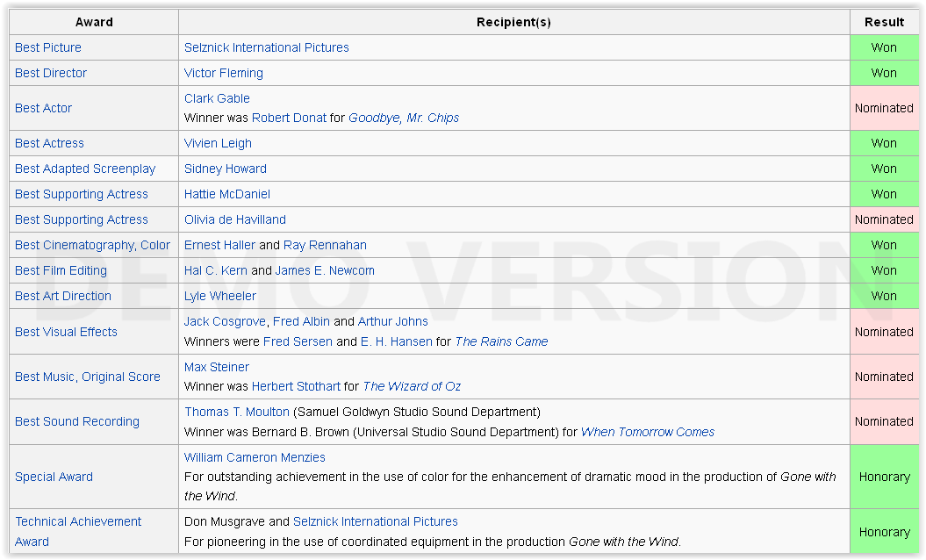This screenshot has height=560, width=926.
Task: Open the Best Adapted Screenplay link
Action: (85, 169)
